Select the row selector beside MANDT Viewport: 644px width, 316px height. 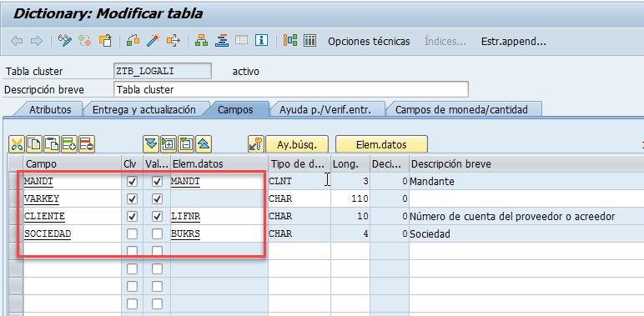pos(15,181)
